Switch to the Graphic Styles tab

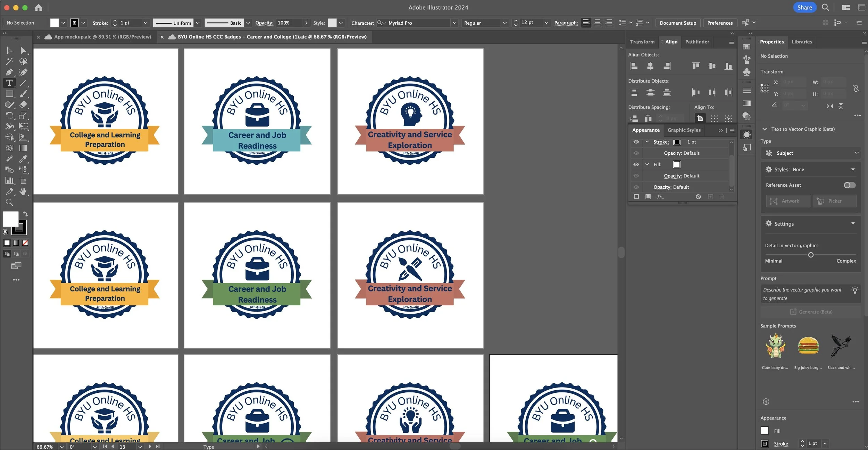click(x=684, y=130)
